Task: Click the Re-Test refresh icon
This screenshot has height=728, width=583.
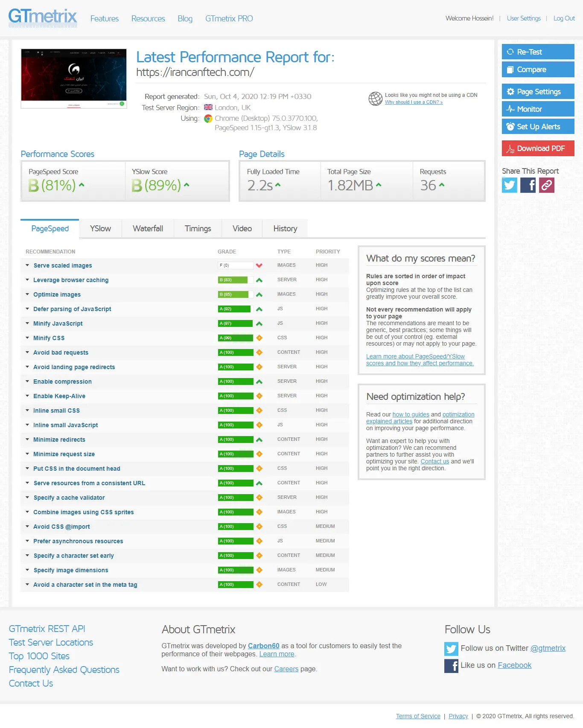Action: [x=510, y=52]
